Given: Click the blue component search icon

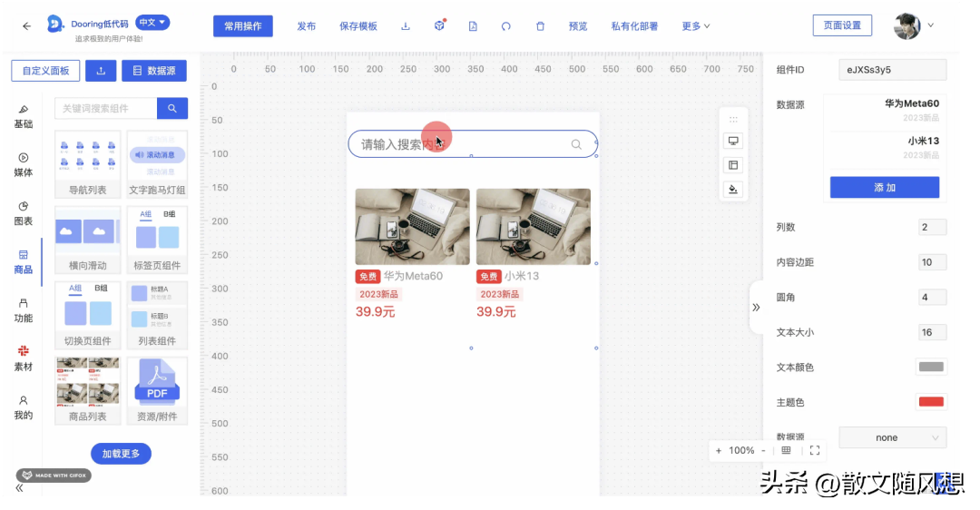Looking at the screenshot, I should coord(171,108).
